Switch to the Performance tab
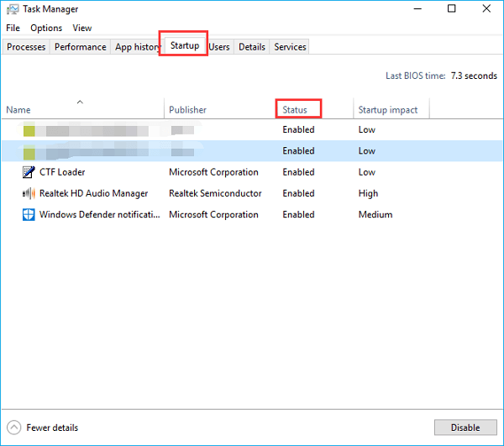Screen dimensions: 504x446 click(81, 47)
